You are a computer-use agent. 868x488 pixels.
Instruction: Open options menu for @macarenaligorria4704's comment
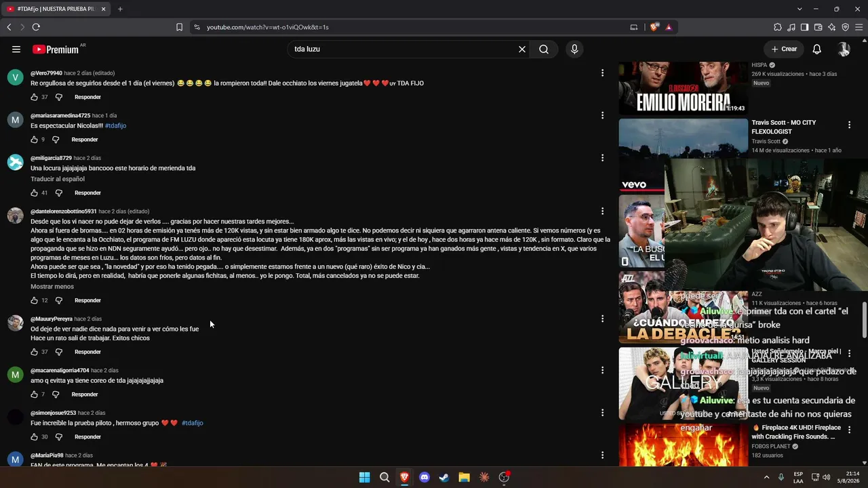click(x=602, y=370)
